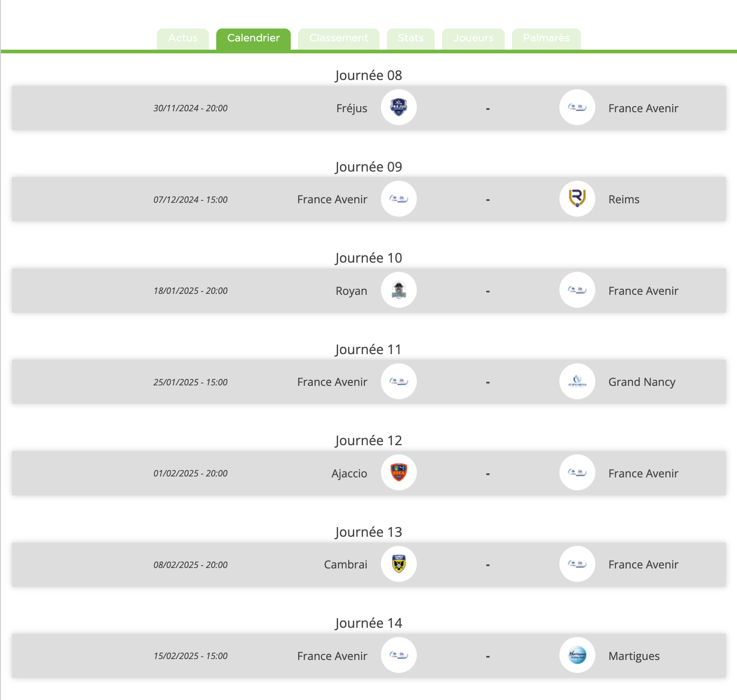The image size is (737, 700).
Task: Select the Calendrier tab
Action: click(253, 39)
